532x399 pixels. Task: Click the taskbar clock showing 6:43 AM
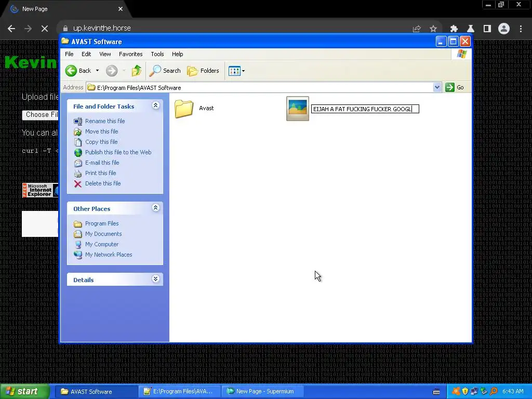click(x=513, y=392)
